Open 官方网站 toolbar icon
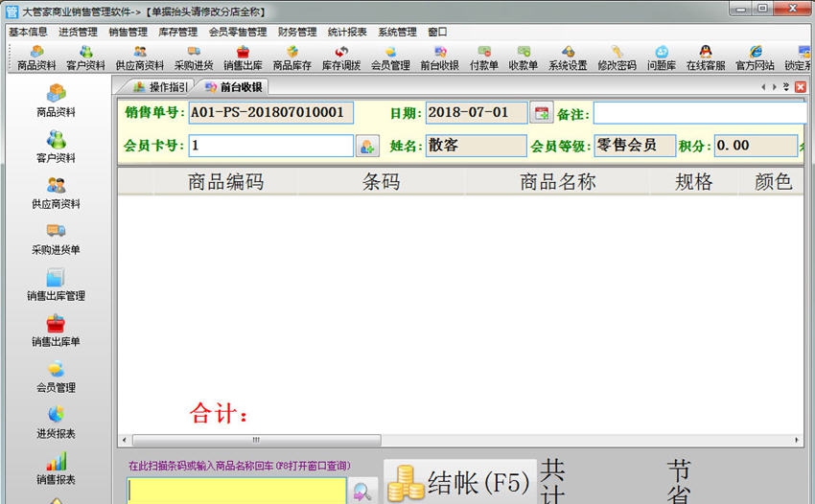815x504 pixels. coord(755,57)
